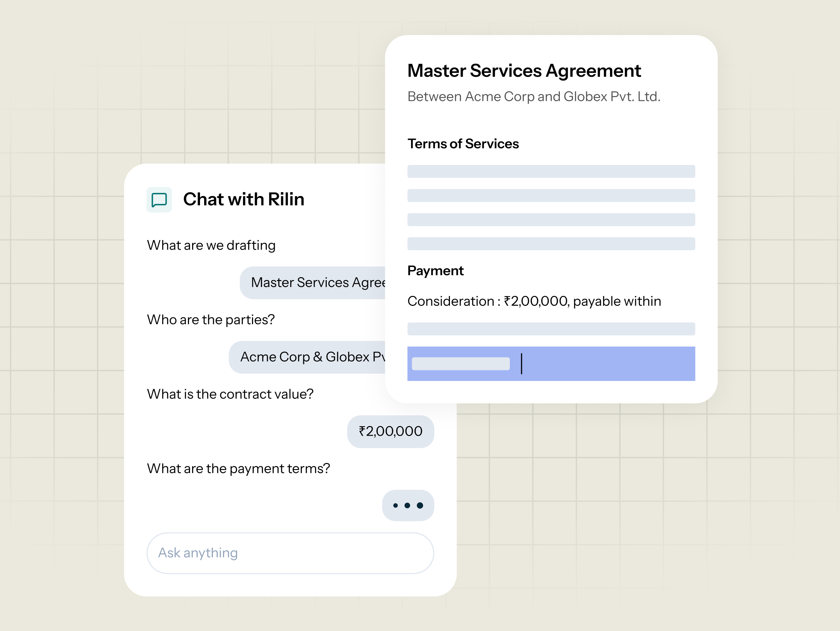
Task: Click the 'What are we drafting' message
Action: pos(211,246)
